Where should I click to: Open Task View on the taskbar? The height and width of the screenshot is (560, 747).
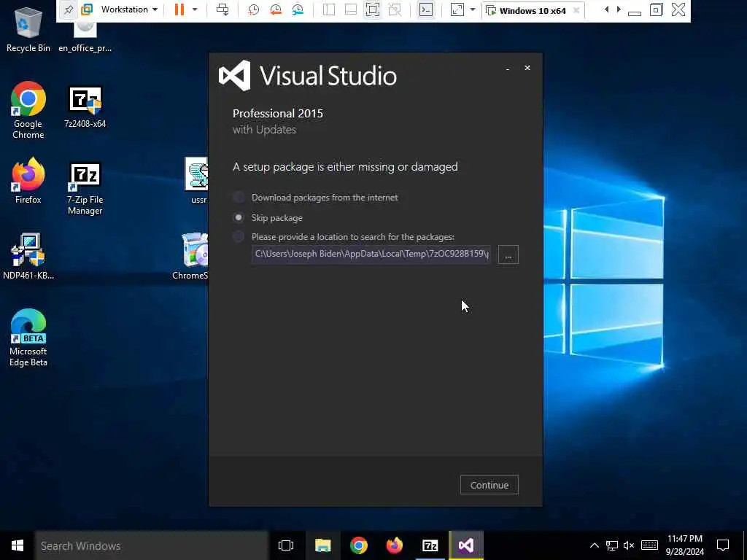[x=286, y=545]
